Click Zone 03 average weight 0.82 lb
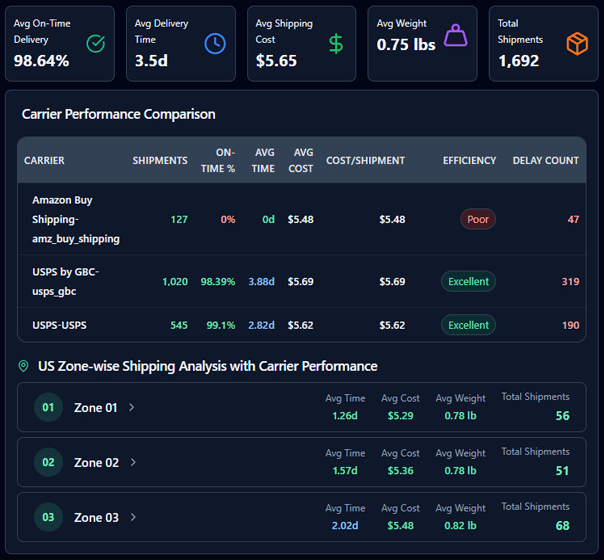This screenshot has width=604, height=560. click(460, 526)
